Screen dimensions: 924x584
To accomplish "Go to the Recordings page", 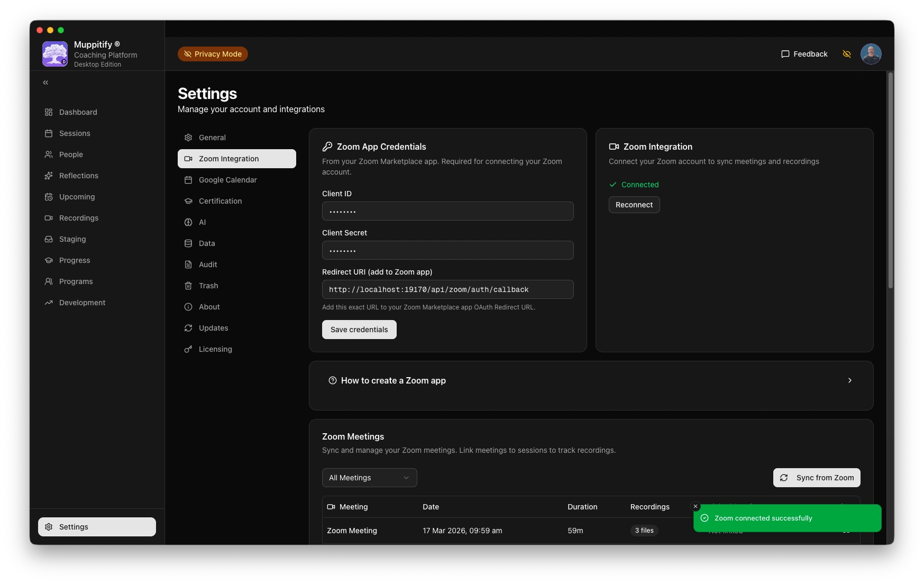I will 78,218.
